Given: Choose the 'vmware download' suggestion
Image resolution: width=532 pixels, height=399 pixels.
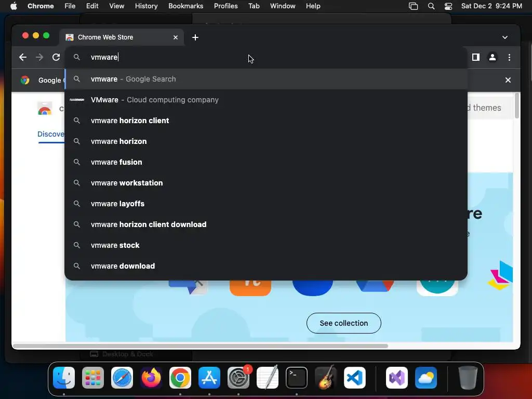Looking at the screenshot, I should tap(266, 266).
